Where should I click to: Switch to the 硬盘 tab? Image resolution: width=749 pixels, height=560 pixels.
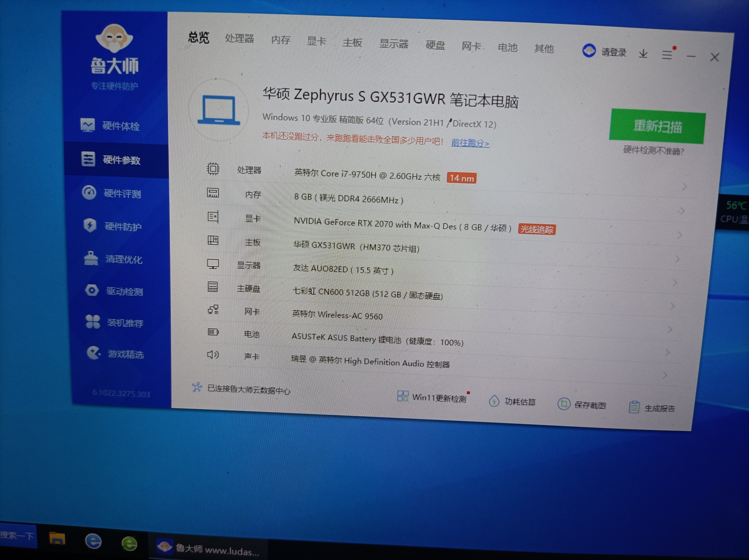click(435, 45)
